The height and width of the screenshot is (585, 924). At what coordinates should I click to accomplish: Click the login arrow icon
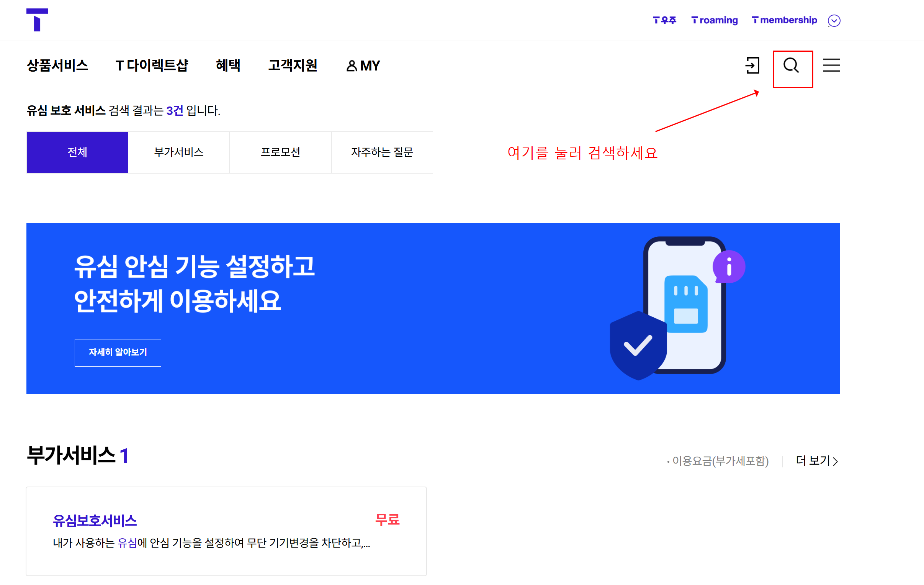point(752,66)
